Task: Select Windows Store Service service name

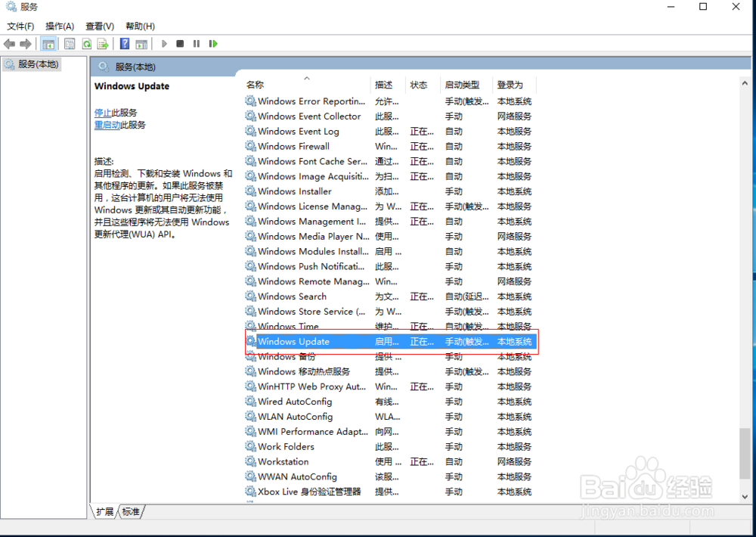Action: pyautogui.click(x=311, y=311)
